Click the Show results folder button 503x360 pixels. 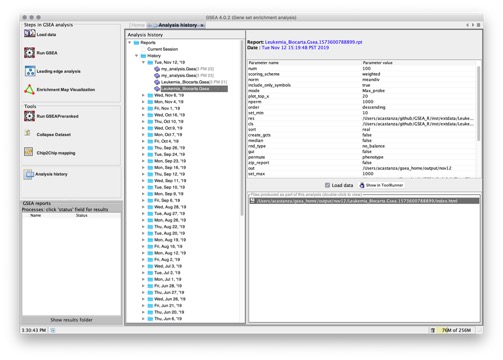point(71,320)
